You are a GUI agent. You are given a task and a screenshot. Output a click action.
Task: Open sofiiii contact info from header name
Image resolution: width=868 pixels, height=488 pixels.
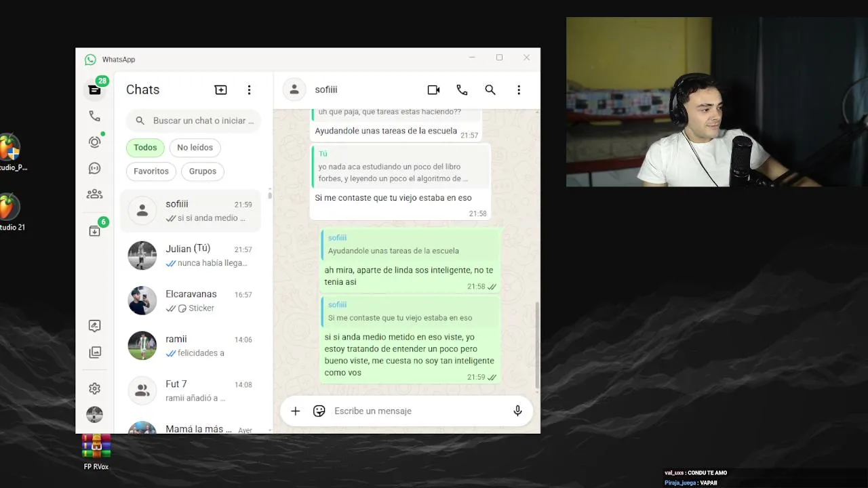(326, 89)
